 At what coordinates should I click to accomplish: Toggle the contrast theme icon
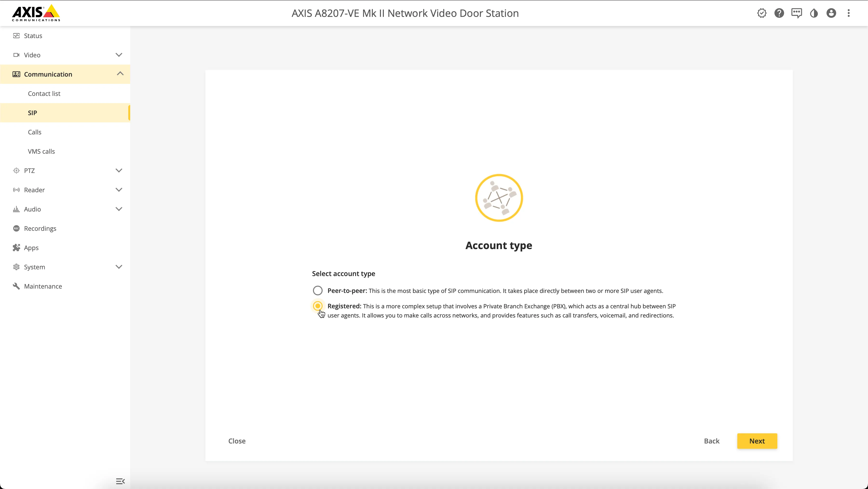coord(814,13)
